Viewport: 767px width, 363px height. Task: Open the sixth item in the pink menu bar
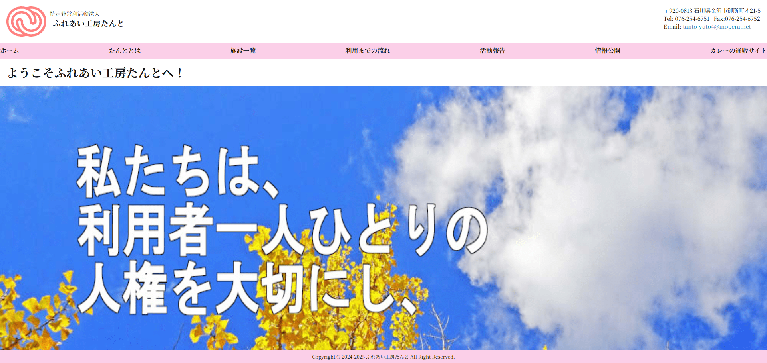(608, 51)
